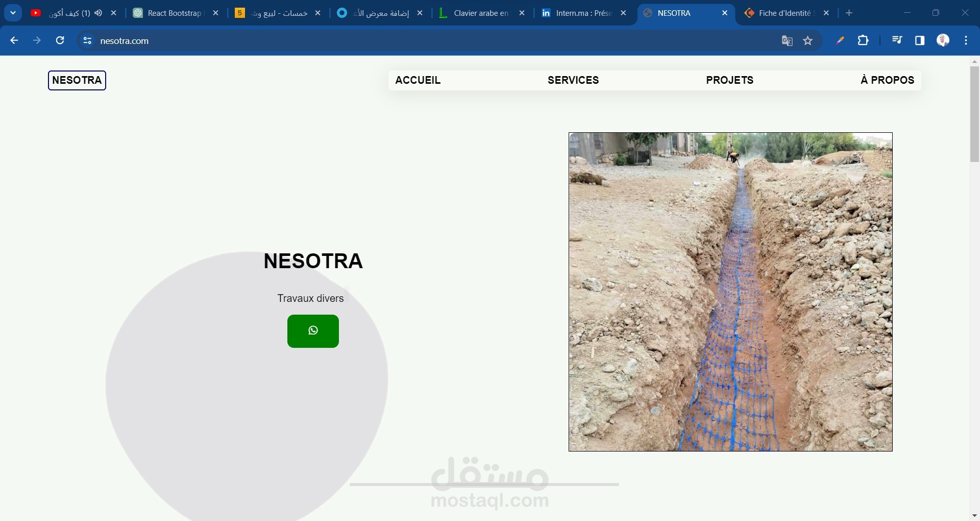
Task: Click the scrollbar up arrow
Action: [x=974, y=61]
